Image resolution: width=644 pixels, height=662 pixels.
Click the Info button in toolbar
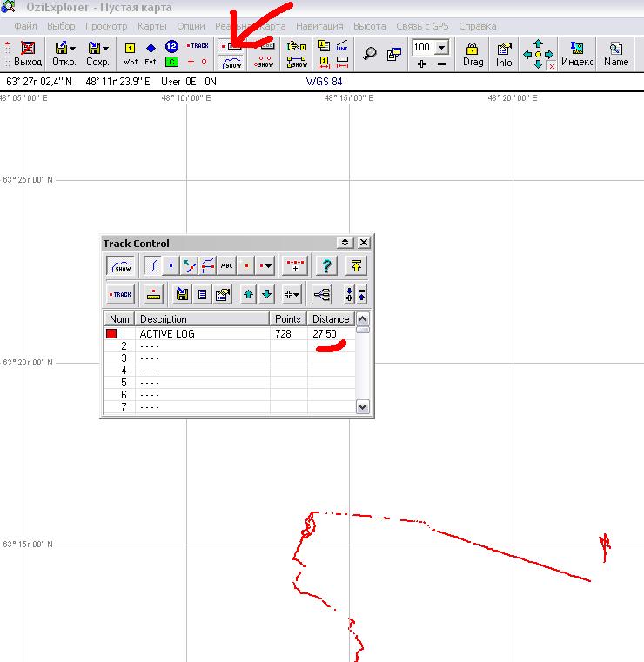pyautogui.click(x=504, y=54)
